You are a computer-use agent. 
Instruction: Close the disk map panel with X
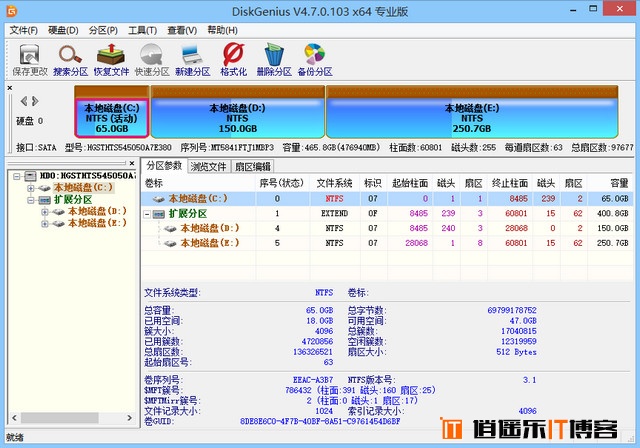click(10, 88)
